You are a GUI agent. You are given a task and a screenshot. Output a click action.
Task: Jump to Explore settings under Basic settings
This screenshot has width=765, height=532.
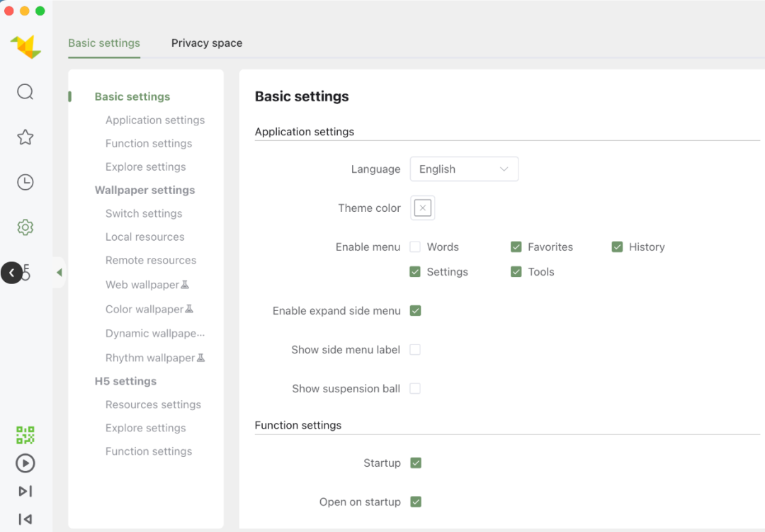[x=145, y=167]
